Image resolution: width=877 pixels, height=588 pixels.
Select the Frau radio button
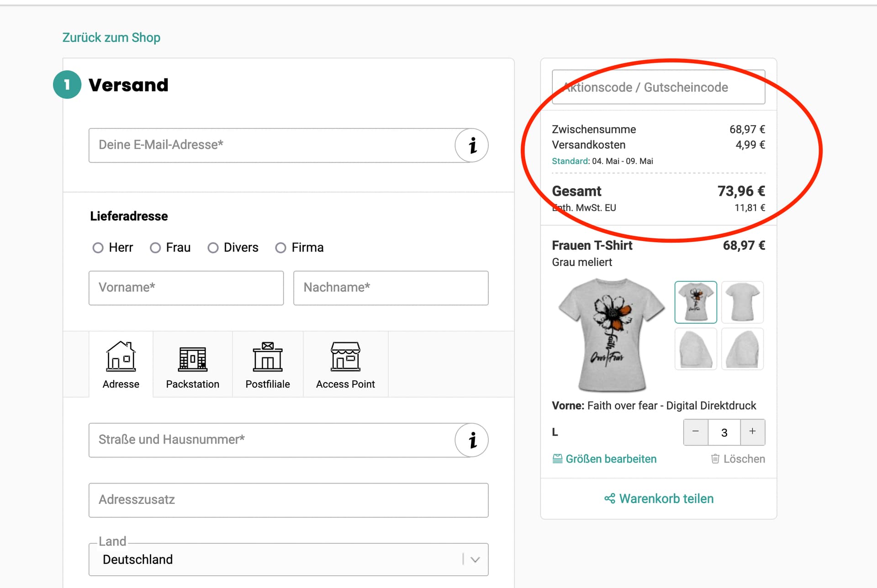point(155,247)
